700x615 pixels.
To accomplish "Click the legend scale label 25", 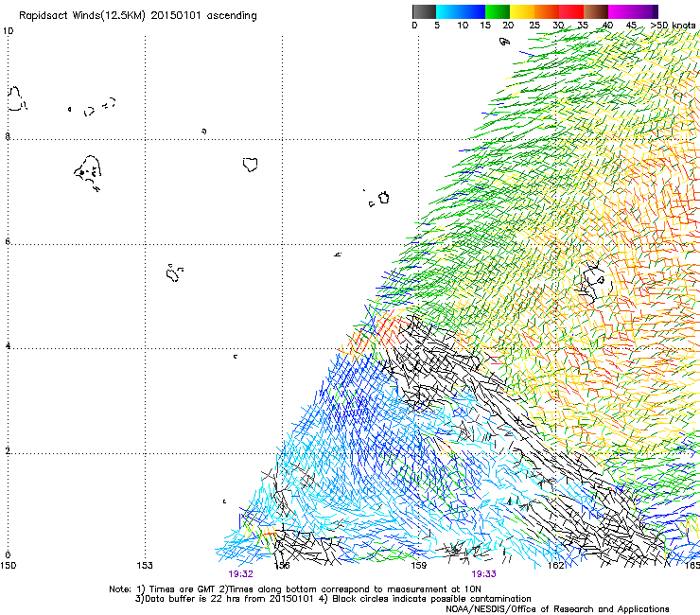I will pyautogui.click(x=534, y=26).
